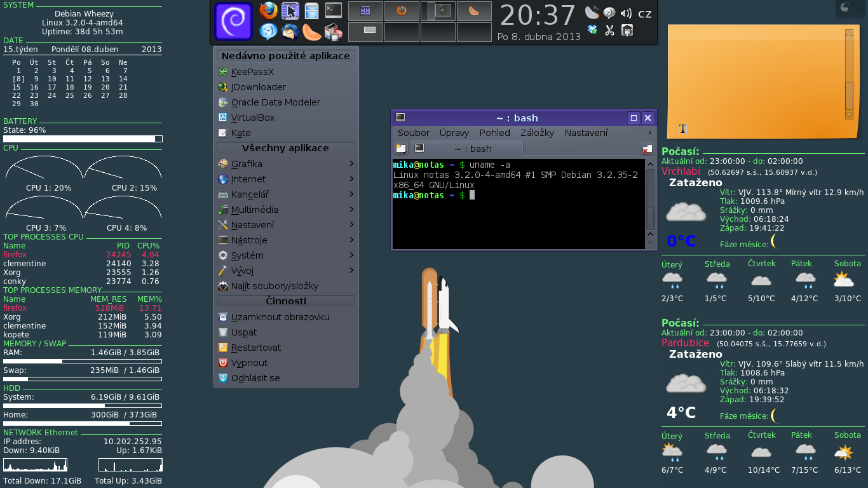The height and width of the screenshot is (488, 868).
Task: Open Úpravy menu in Konsole
Action: click(x=454, y=133)
